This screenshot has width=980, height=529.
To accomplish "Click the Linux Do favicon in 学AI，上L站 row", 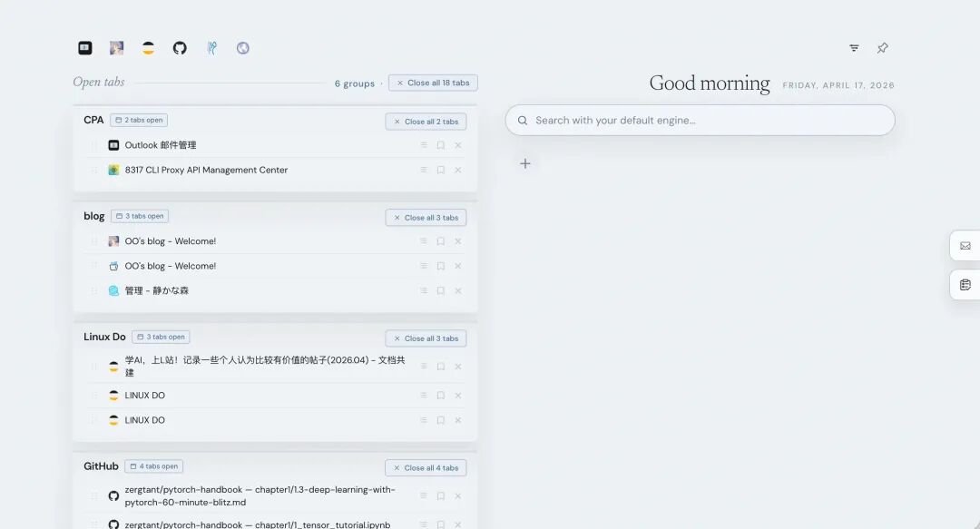I will click(113, 367).
